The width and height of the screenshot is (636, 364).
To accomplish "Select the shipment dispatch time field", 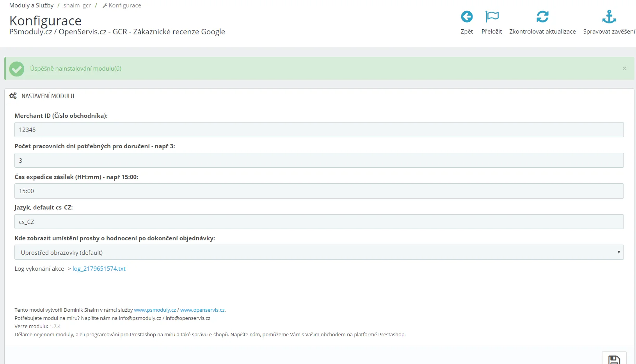I will [319, 191].
